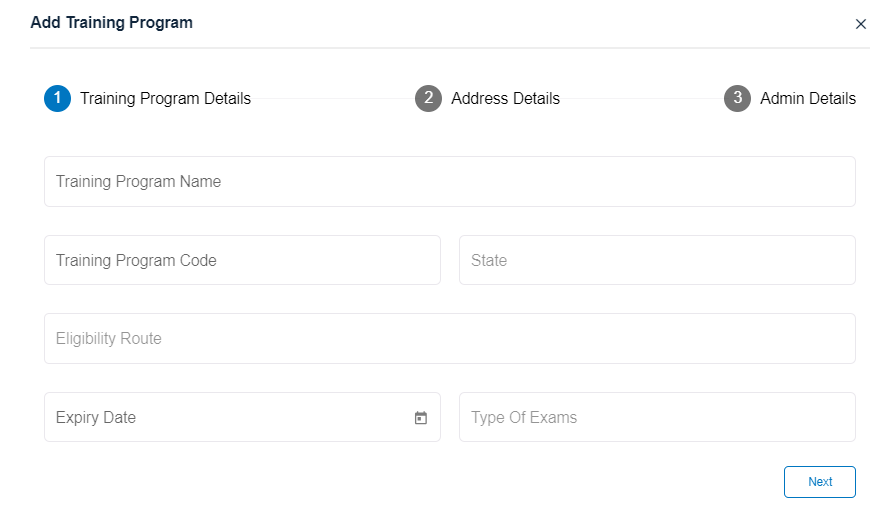Click the blue step 1 circle

tap(58, 98)
